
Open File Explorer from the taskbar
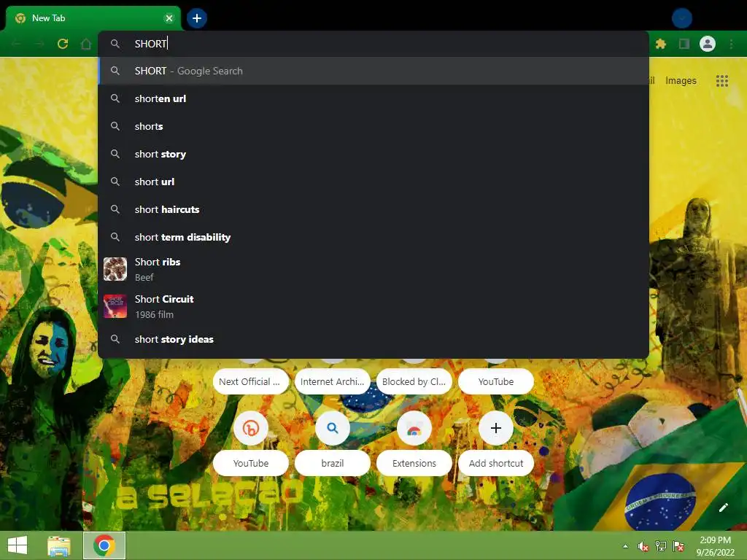(x=59, y=545)
